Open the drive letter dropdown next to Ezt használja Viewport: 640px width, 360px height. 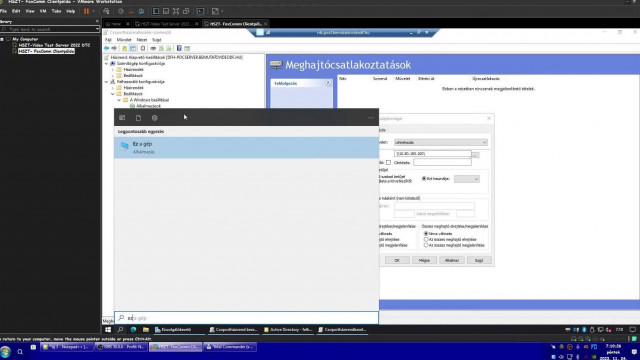click(467, 179)
